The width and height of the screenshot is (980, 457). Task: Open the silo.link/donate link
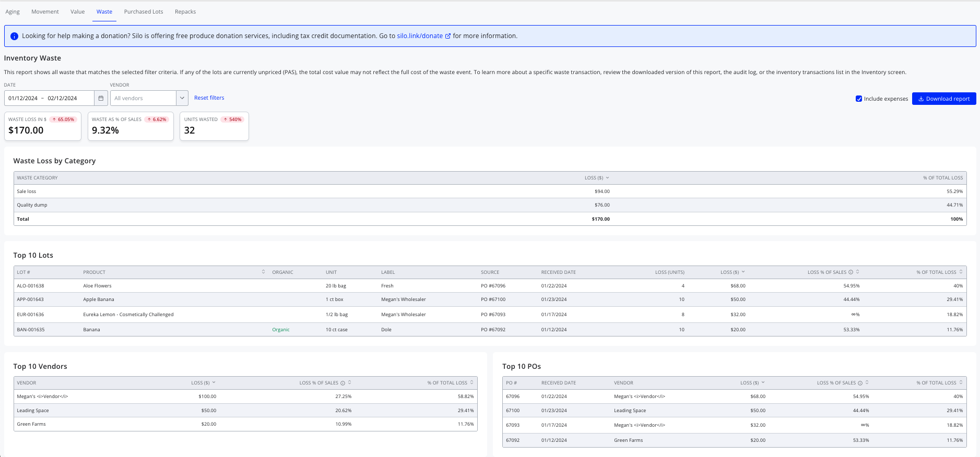420,36
